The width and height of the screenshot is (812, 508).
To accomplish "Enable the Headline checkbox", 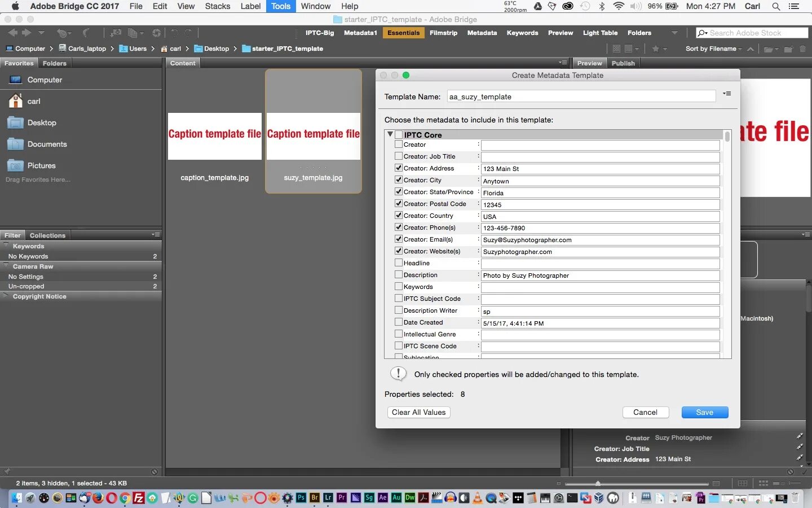I will click(398, 262).
